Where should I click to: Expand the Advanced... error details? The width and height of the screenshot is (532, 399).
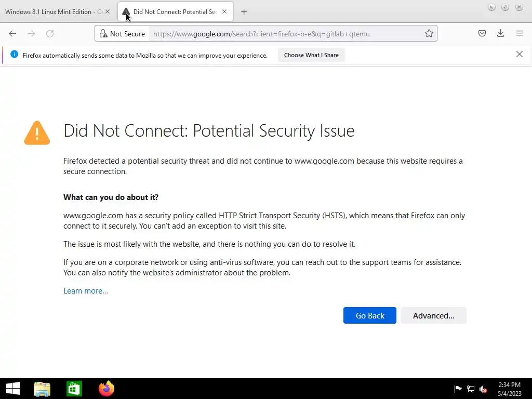(433, 315)
